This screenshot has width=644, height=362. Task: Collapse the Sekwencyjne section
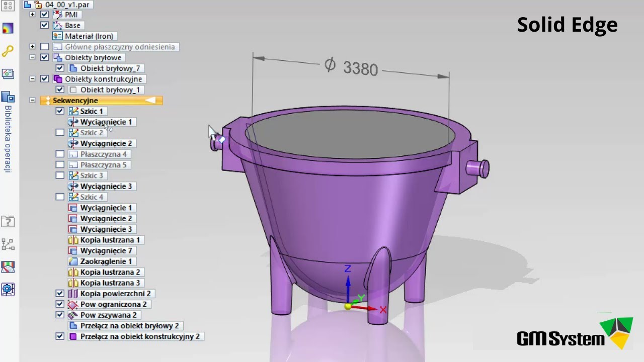click(32, 101)
